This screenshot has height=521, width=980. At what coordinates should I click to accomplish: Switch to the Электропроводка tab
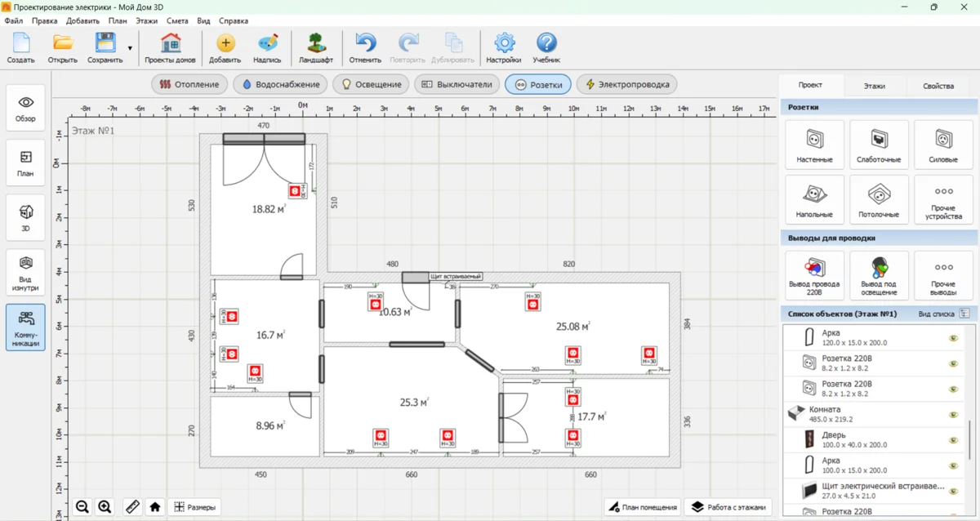coord(626,84)
